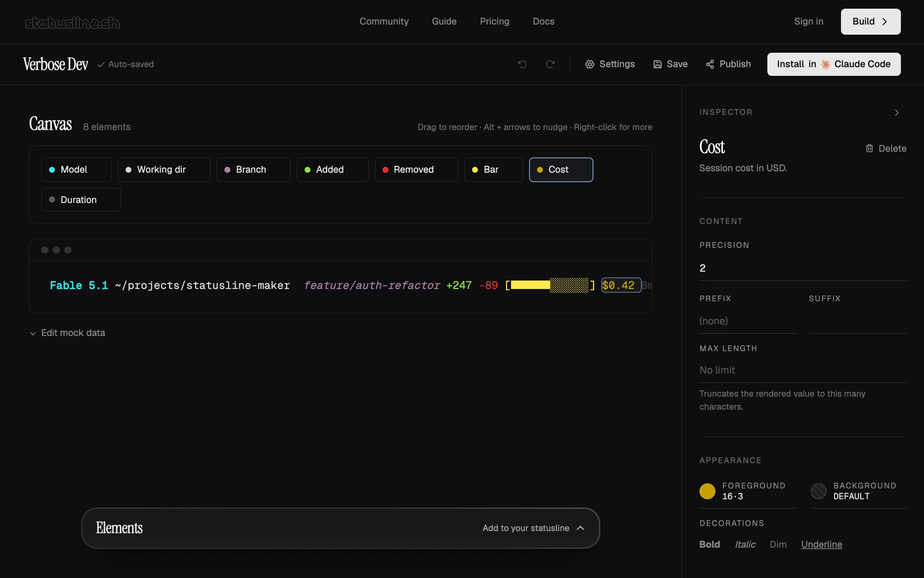Click Install in Claude Code button
The image size is (924, 578).
click(x=834, y=64)
